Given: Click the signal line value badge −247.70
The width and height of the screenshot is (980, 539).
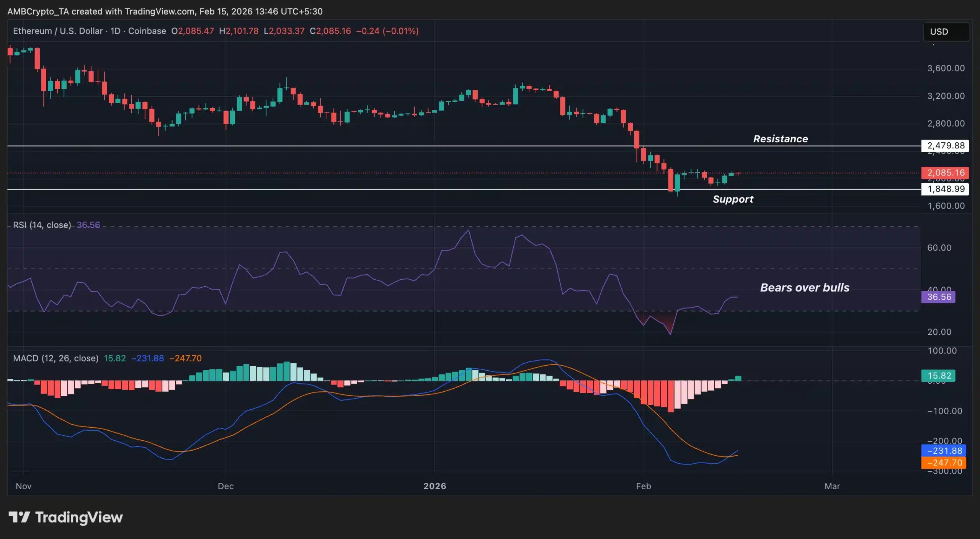Looking at the screenshot, I should pyautogui.click(x=944, y=462).
